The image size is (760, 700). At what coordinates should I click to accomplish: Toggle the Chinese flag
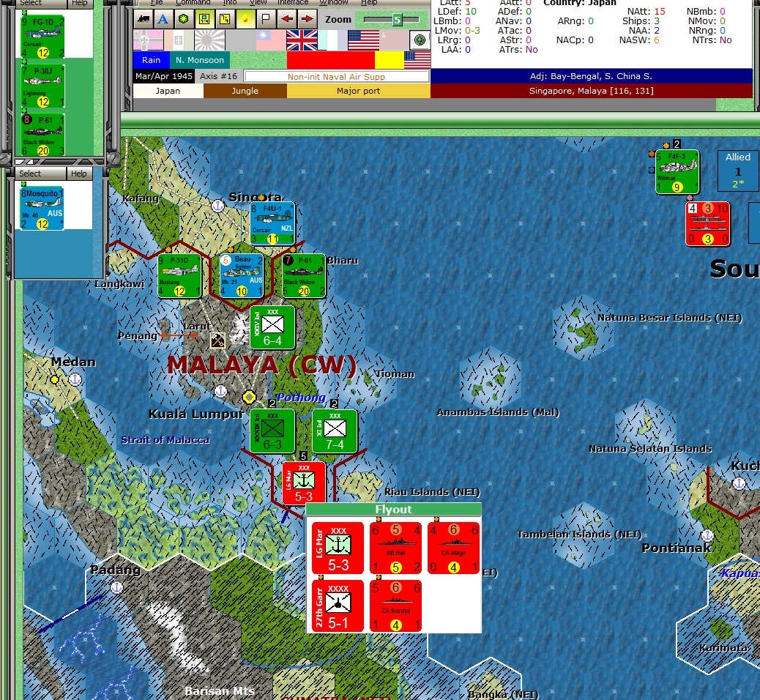point(270,40)
